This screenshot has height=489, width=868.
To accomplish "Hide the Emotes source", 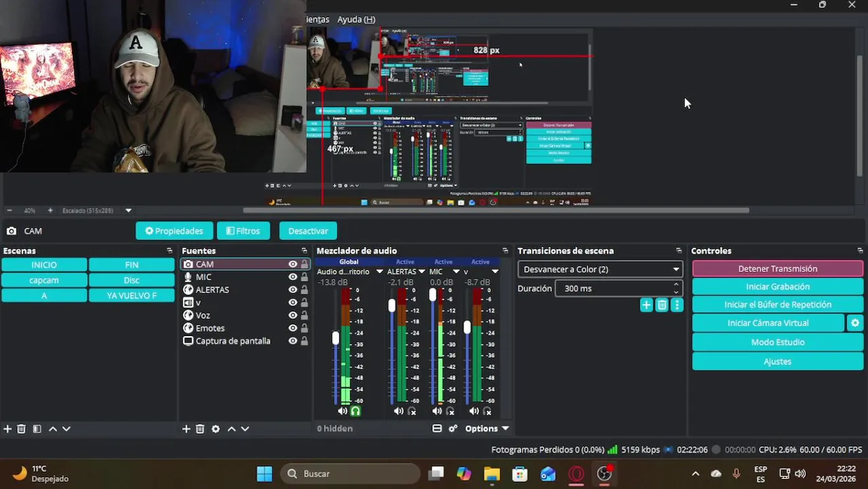I will (x=293, y=328).
